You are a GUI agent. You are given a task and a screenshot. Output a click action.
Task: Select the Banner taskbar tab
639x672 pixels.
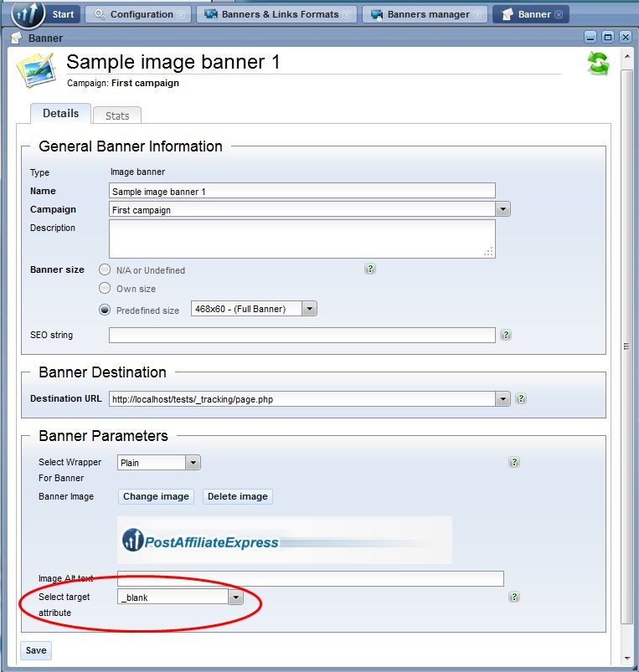(x=531, y=14)
